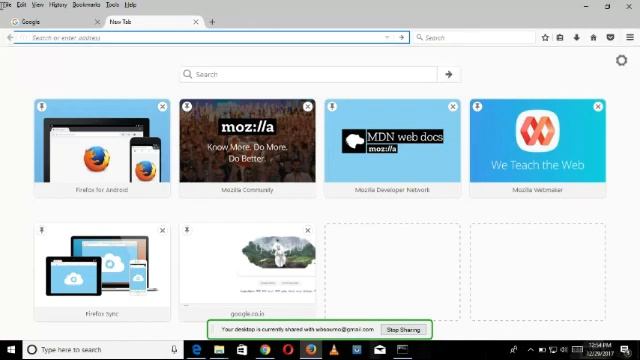Open Firefox Sync tile
This screenshot has height=360, width=640.
[102, 272]
